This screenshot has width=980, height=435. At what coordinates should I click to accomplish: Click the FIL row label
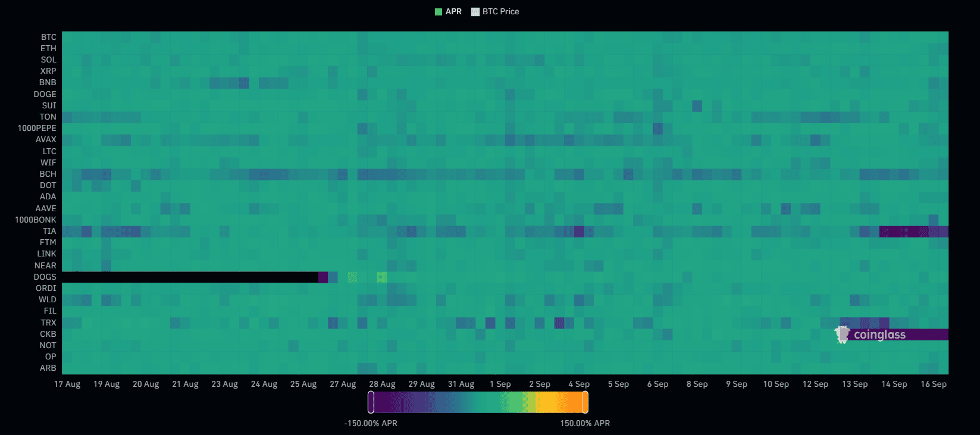(50, 311)
